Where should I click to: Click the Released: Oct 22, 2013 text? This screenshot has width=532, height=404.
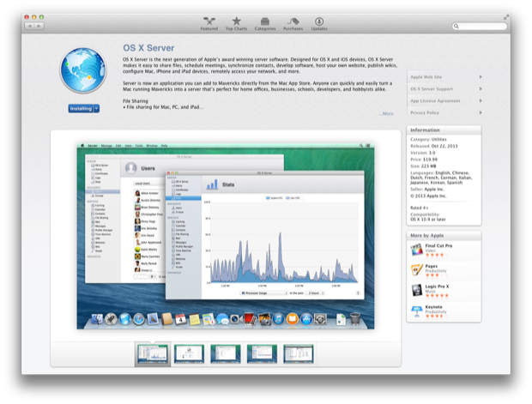(434, 146)
